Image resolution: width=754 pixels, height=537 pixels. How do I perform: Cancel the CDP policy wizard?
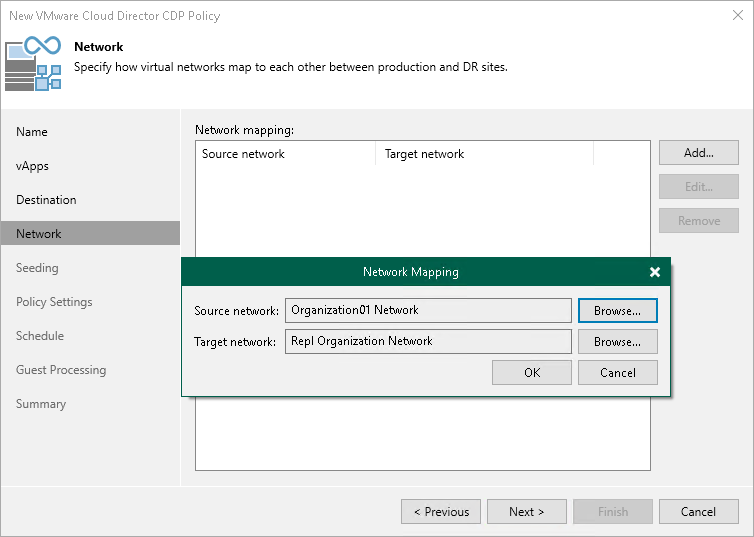699,512
